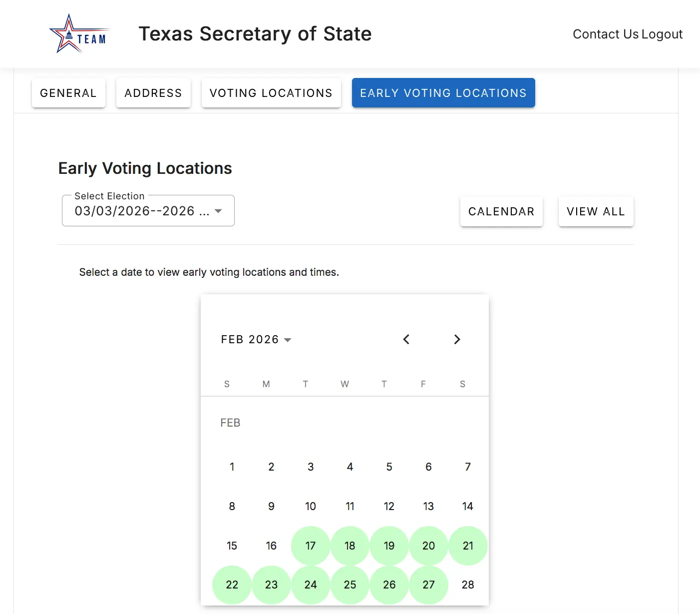This screenshot has height=614, width=700.
Task: Click February 28 on the calendar
Action: 468,585
